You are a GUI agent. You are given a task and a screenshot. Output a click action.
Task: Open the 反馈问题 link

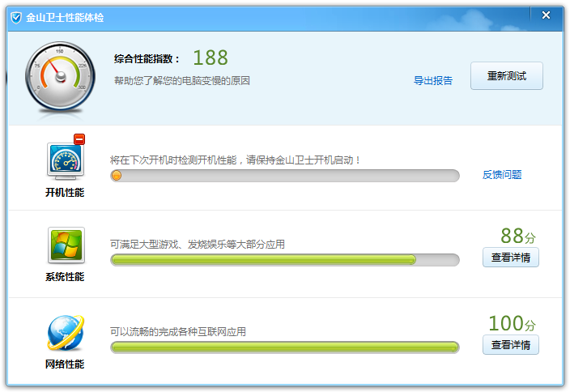tap(502, 175)
